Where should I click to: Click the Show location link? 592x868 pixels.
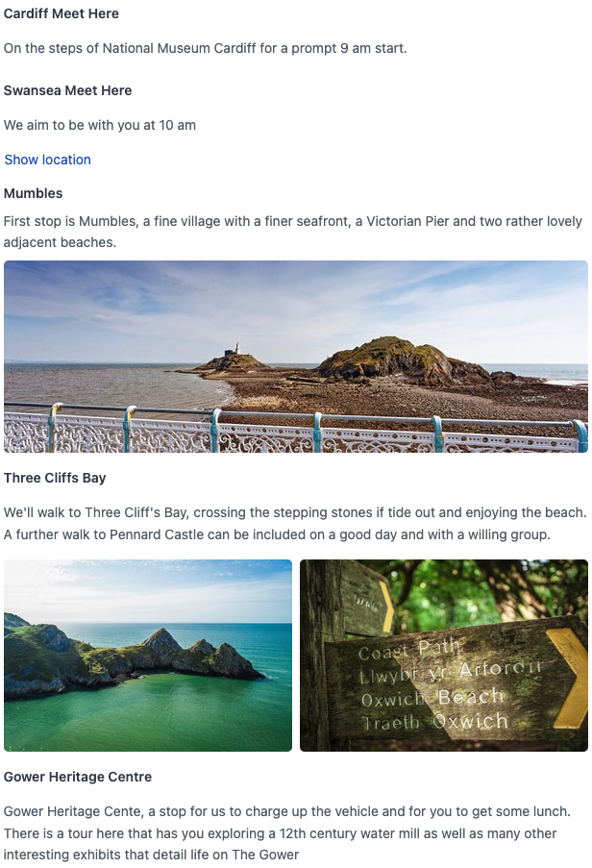click(48, 160)
